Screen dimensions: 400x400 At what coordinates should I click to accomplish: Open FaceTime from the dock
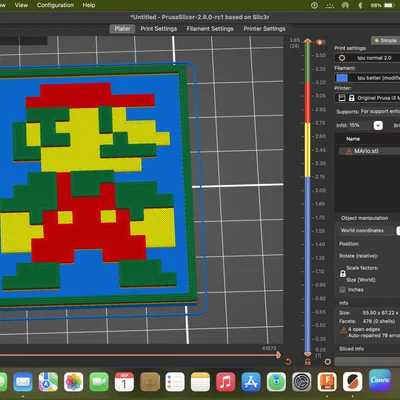point(99,382)
